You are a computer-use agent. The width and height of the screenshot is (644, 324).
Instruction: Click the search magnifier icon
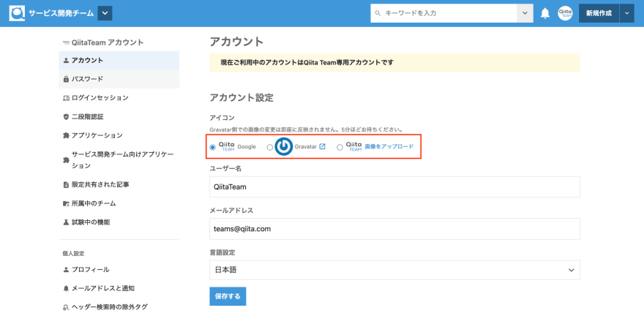coord(378,13)
